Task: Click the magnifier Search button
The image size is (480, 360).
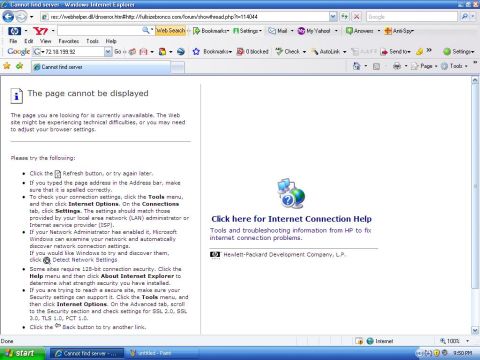Action: point(464,16)
